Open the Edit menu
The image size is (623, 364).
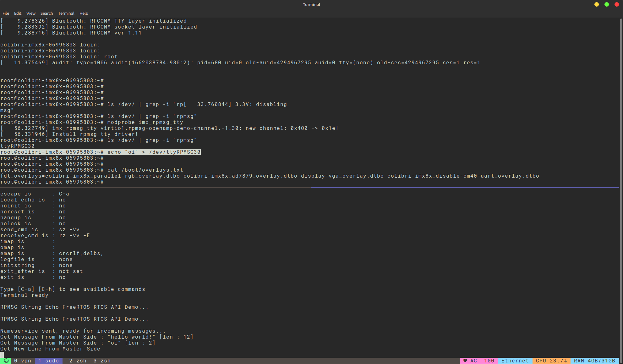click(18, 13)
